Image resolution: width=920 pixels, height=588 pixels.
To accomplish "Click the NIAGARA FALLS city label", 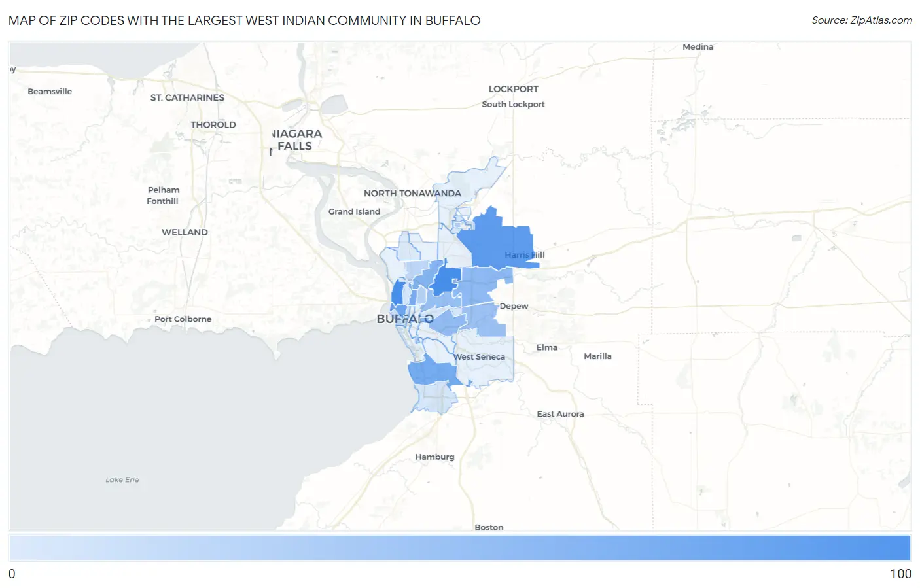I will 296,140.
